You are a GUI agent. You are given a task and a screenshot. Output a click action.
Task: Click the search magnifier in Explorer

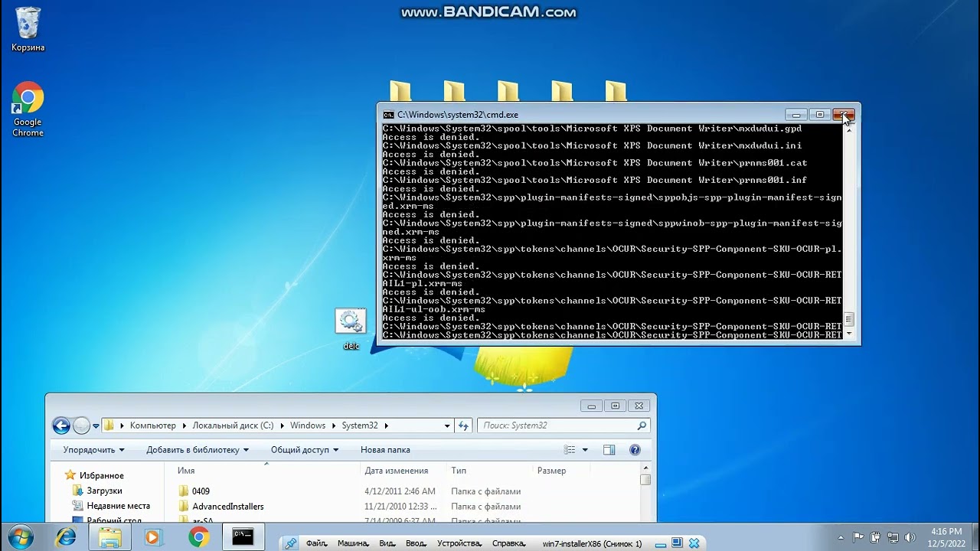click(x=642, y=425)
